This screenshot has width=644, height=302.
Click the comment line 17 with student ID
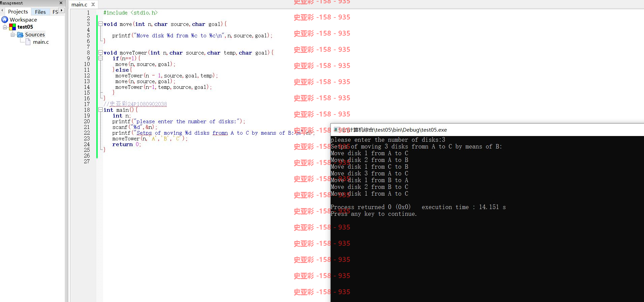tap(135, 104)
